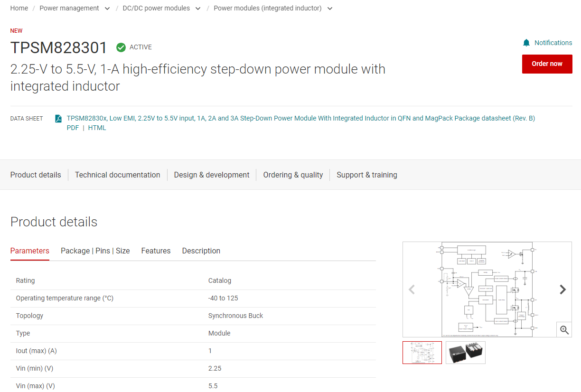Viewport: 581px width, 392px height.
Task: Switch to the Package | Pins | Size tab
Action: pyautogui.click(x=95, y=251)
